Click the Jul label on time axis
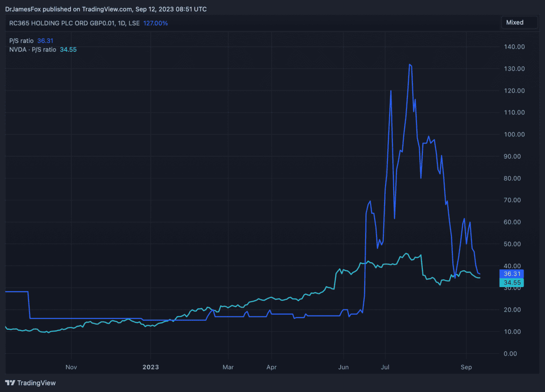The image size is (545, 392). click(x=386, y=366)
